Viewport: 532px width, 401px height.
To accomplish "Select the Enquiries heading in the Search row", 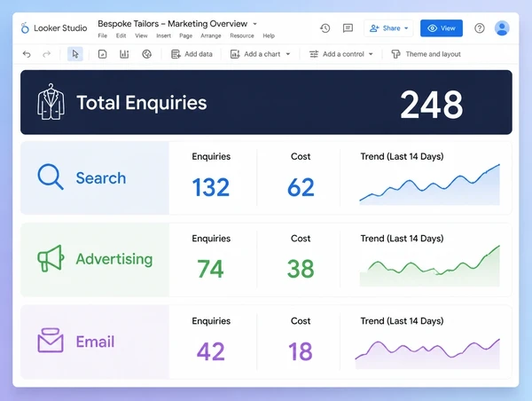I will coord(211,156).
